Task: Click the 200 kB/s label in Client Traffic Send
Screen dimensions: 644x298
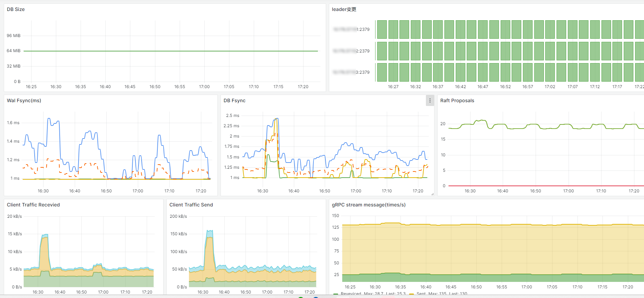Action: click(178, 216)
